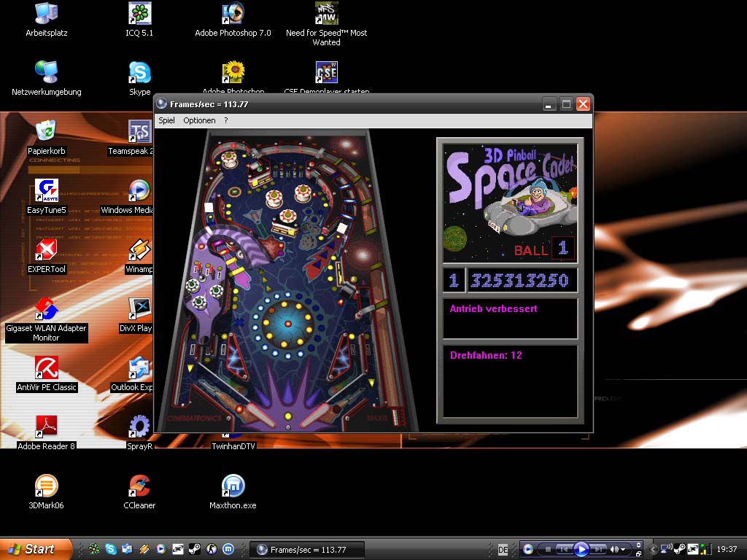Click the Antrieb verbessert message
This screenshot has height=560, width=747.
pyautogui.click(x=494, y=308)
